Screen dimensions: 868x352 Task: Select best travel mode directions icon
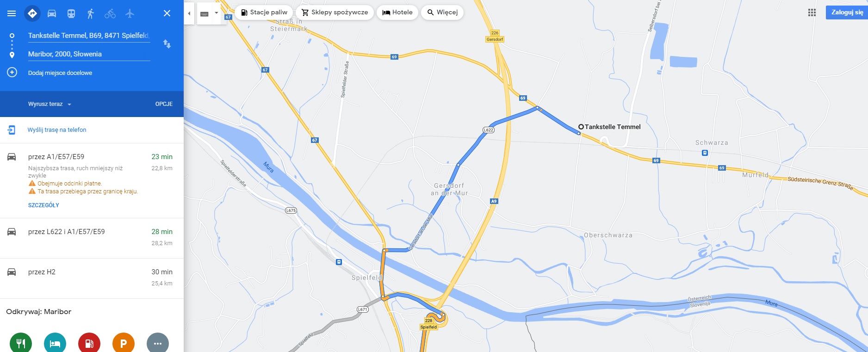click(32, 13)
